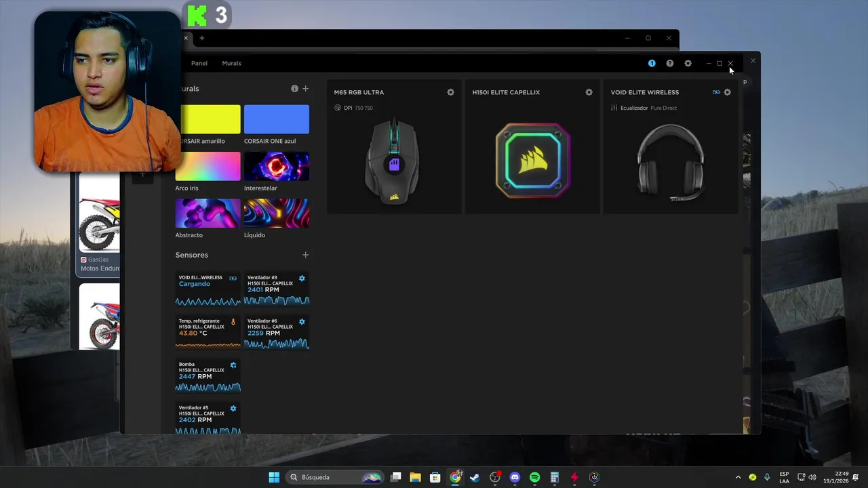Open VOID ELITE WIRELESS settings gear
This screenshot has width=868, height=488.
[x=727, y=92]
